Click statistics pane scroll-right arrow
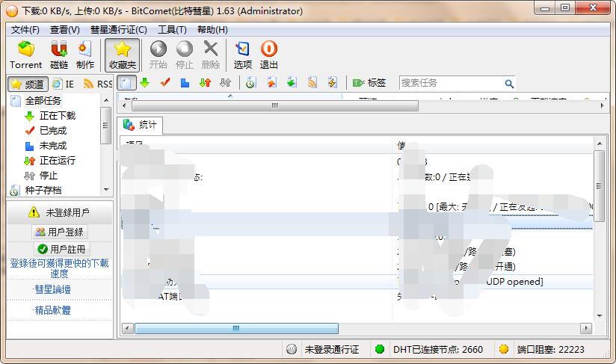This screenshot has width=616, height=364. (586, 328)
